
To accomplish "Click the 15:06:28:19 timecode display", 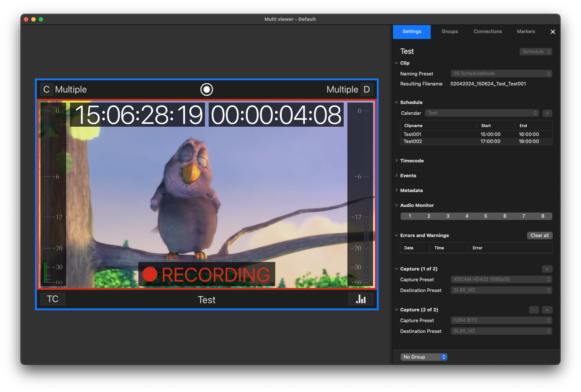I will [x=138, y=114].
